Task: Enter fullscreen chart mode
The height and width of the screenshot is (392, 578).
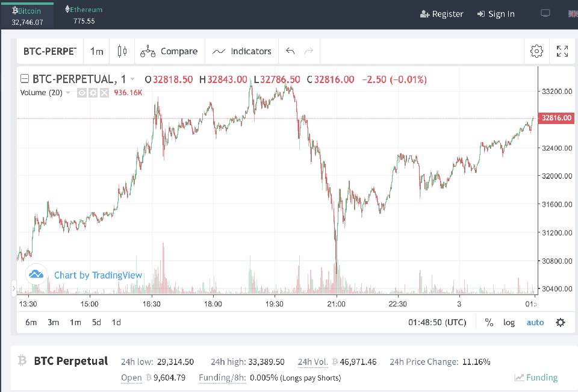Action: (x=562, y=51)
